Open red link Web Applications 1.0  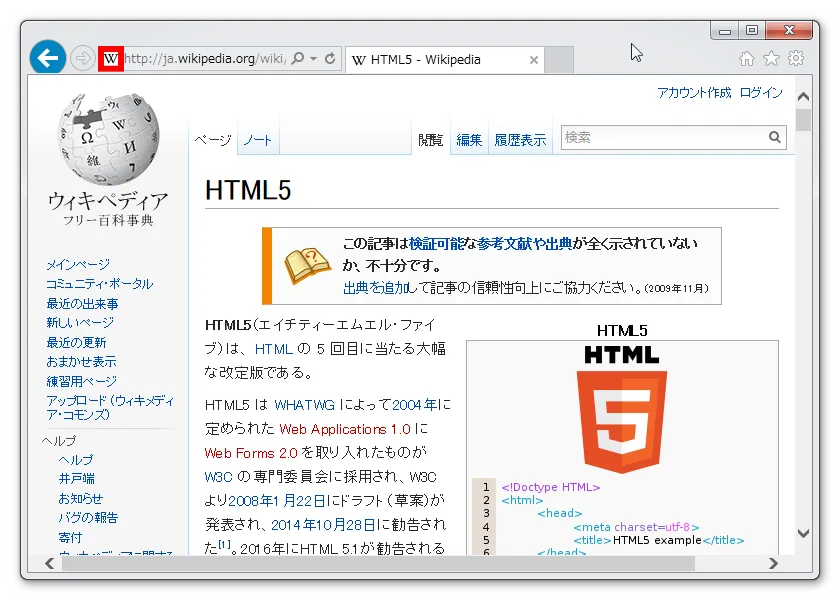(345, 429)
